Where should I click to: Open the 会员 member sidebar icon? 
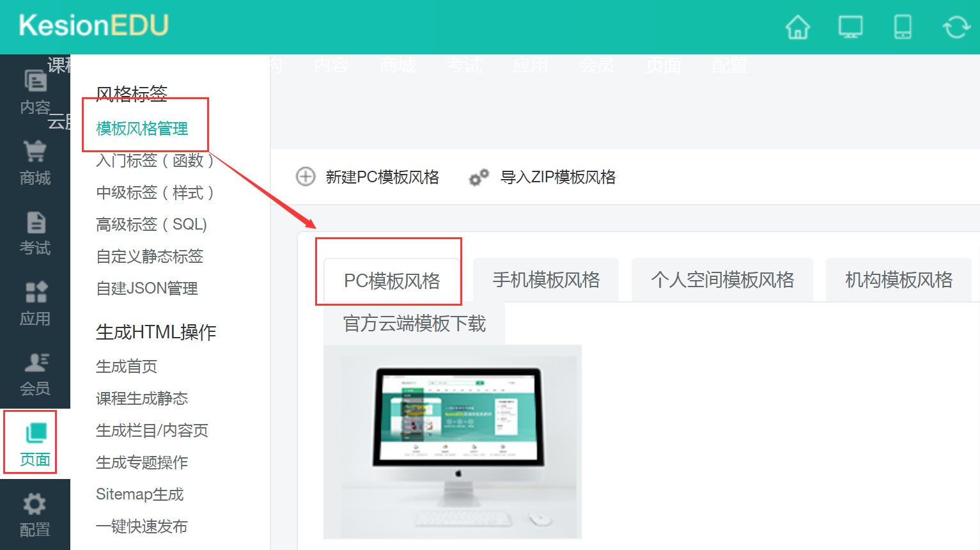tap(35, 374)
